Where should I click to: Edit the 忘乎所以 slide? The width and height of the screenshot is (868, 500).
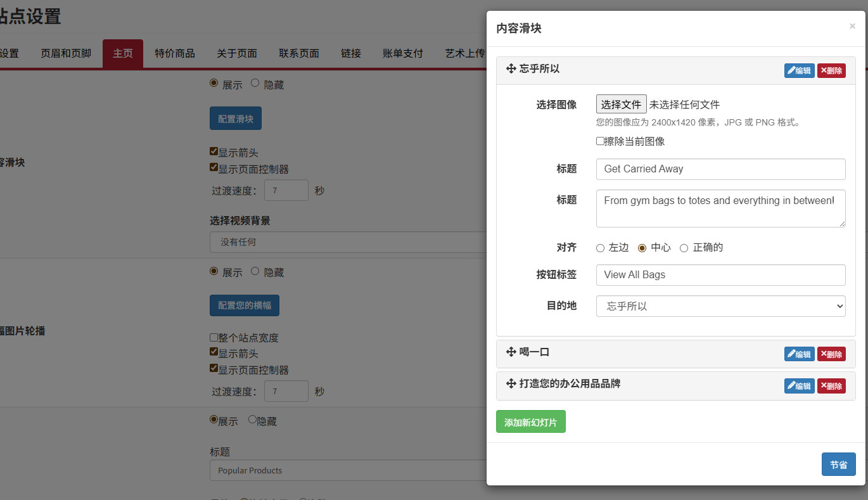[799, 70]
